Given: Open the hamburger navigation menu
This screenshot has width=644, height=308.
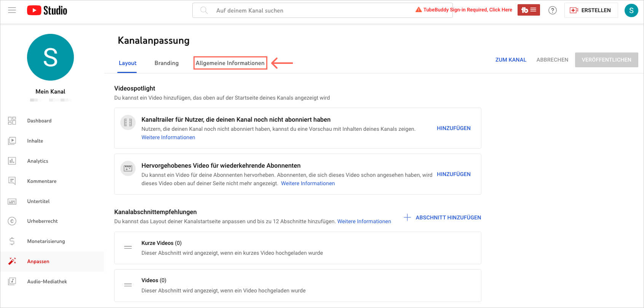Looking at the screenshot, I should pyautogui.click(x=12, y=10).
